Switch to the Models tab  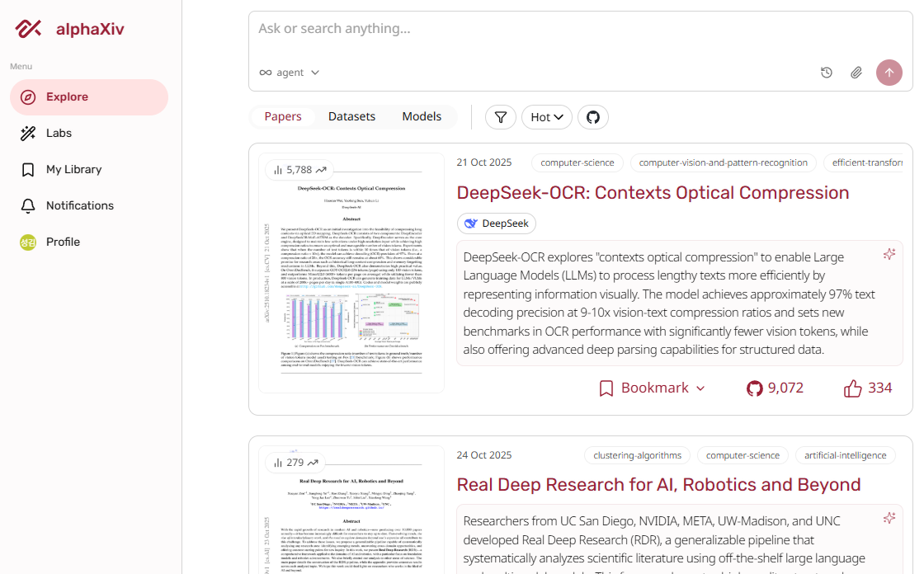(422, 117)
